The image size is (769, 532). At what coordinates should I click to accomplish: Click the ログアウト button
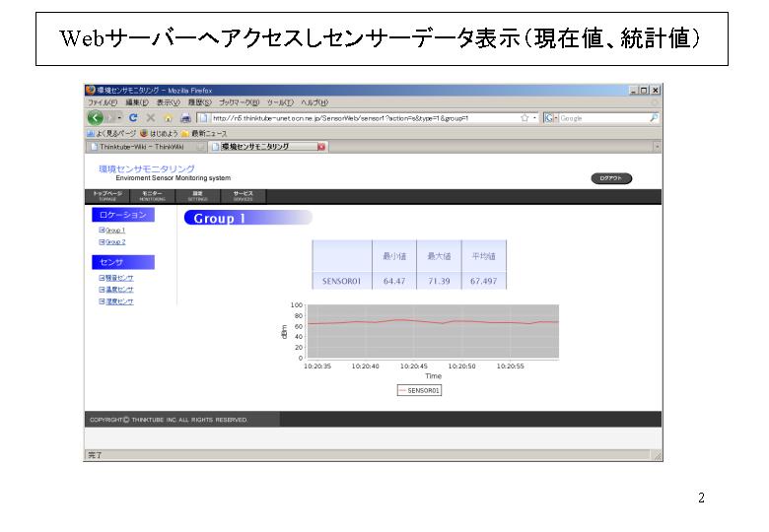pos(611,178)
